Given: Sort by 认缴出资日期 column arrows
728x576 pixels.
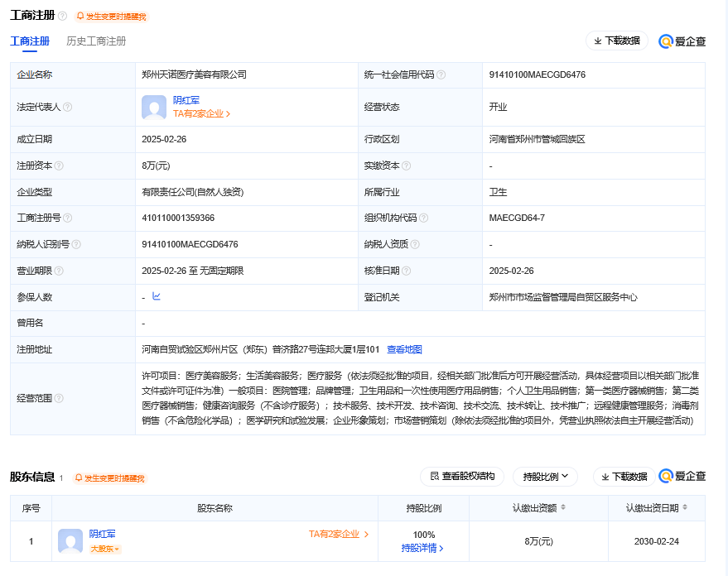Looking at the screenshot, I should point(685,508).
